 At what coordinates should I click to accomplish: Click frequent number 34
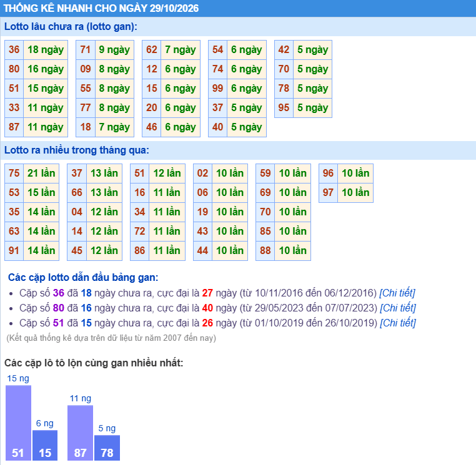coord(140,212)
